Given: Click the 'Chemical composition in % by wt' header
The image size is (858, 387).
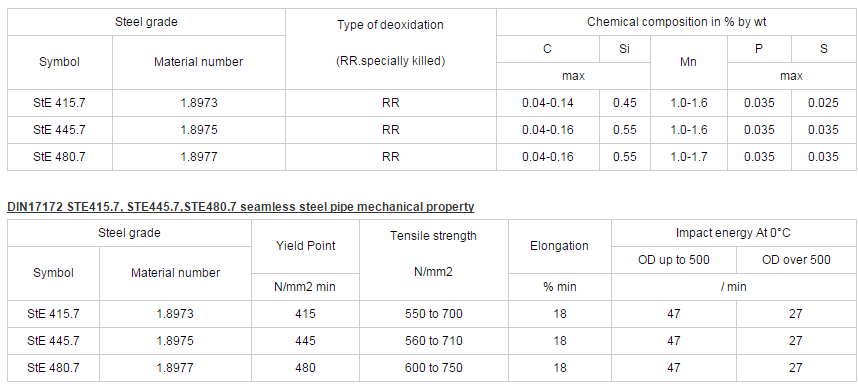Looking at the screenshot, I should click(x=677, y=22).
